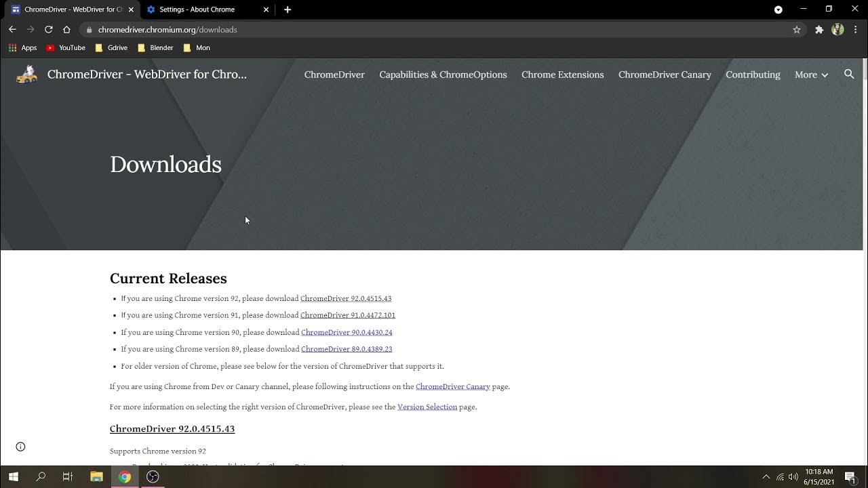The image size is (868, 488).
Task: Click the volume speaker tray icon
Action: (793, 476)
